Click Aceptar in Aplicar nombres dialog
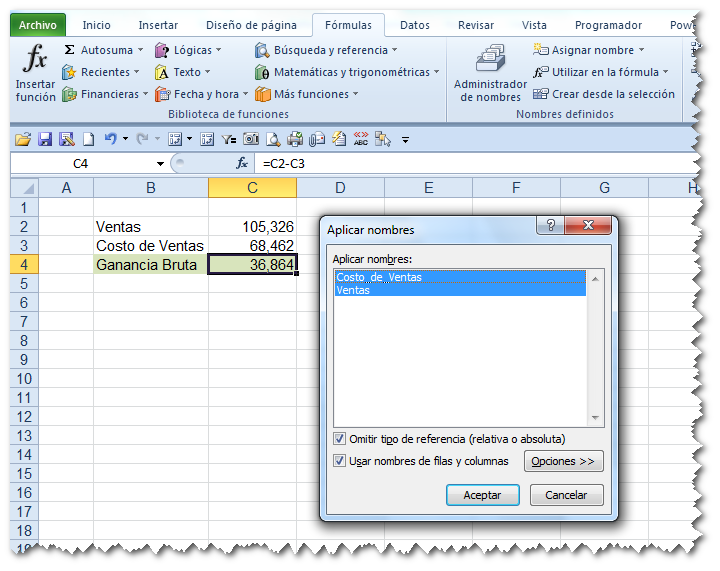The height and width of the screenshot is (571, 720). (x=483, y=495)
